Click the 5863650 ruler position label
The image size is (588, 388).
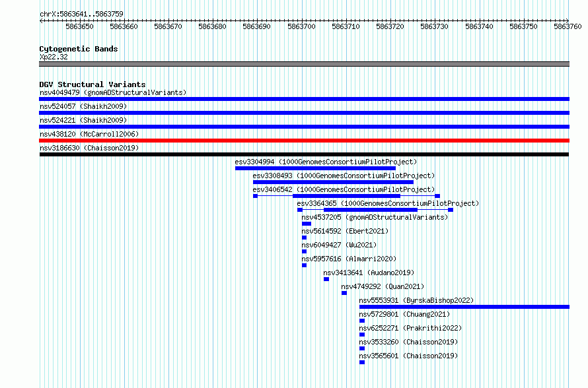coord(79,26)
